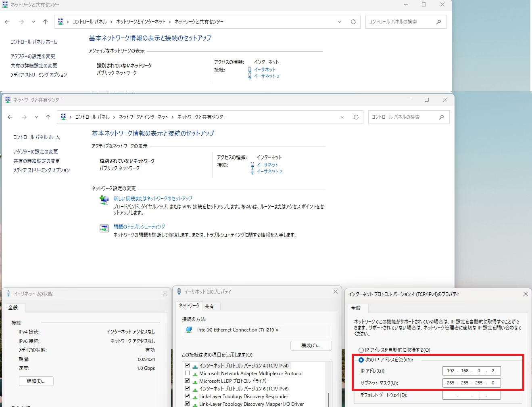Open the forward navigation dropdown chevron
The width and height of the screenshot is (532, 407).
(x=36, y=117)
